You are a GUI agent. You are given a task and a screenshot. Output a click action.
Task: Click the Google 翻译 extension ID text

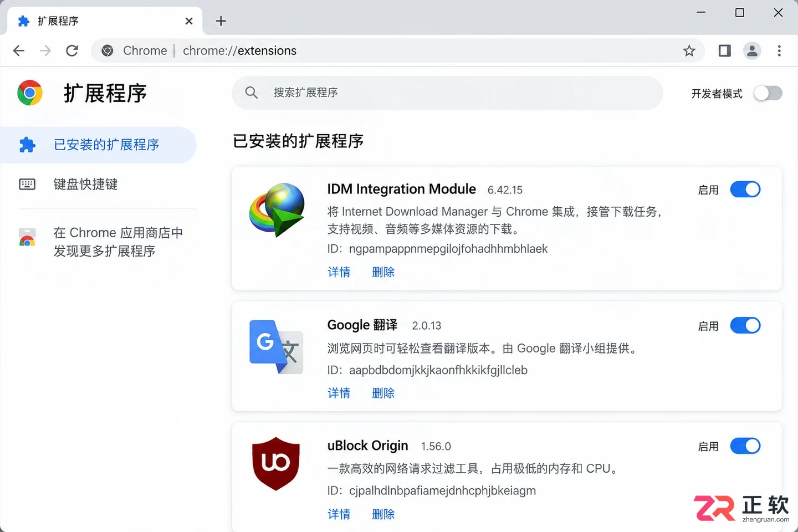click(427, 370)
